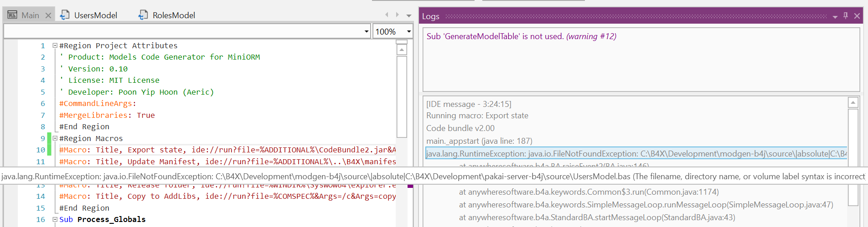Click the Copy to AddLibs macro line
868x227 pixels.
click(x=227, y=196)
